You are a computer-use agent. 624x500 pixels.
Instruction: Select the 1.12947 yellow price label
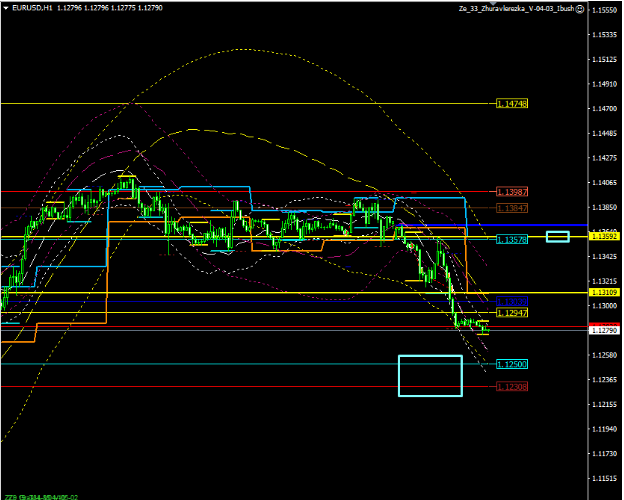tap(512, 313)
